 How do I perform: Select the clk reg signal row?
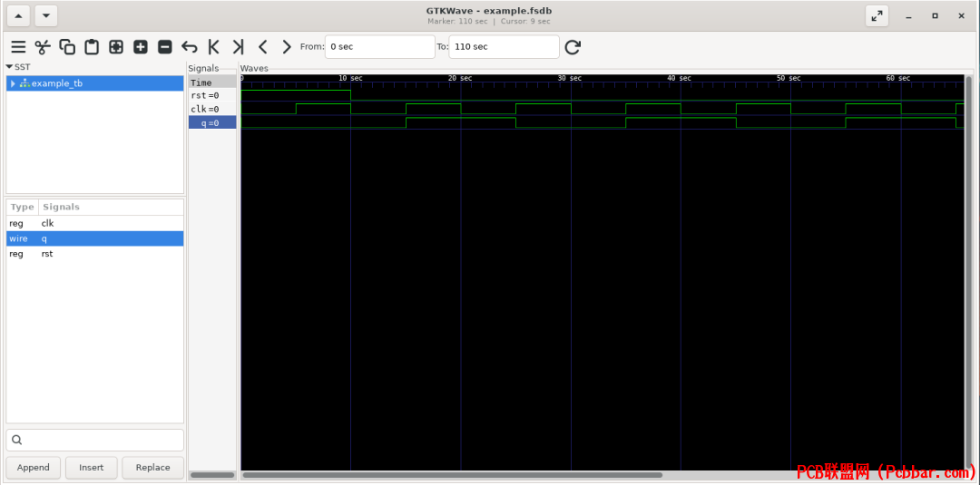95,223
